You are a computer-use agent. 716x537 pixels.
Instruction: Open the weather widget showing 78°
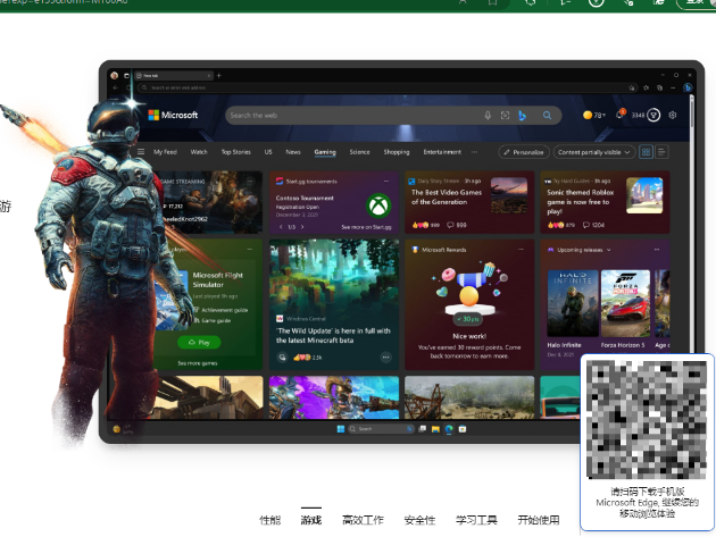pos(594,115)
